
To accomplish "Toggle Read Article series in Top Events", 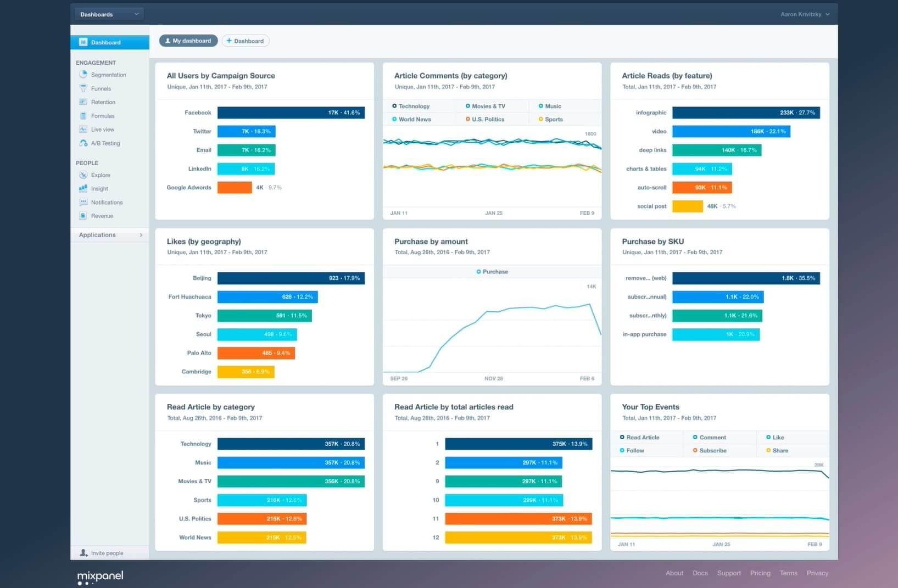I will 640,438.
